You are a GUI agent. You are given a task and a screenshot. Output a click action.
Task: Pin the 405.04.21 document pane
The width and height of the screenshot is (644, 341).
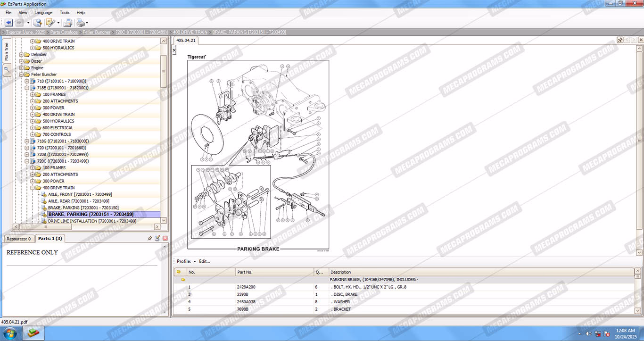tap(620, 40)
